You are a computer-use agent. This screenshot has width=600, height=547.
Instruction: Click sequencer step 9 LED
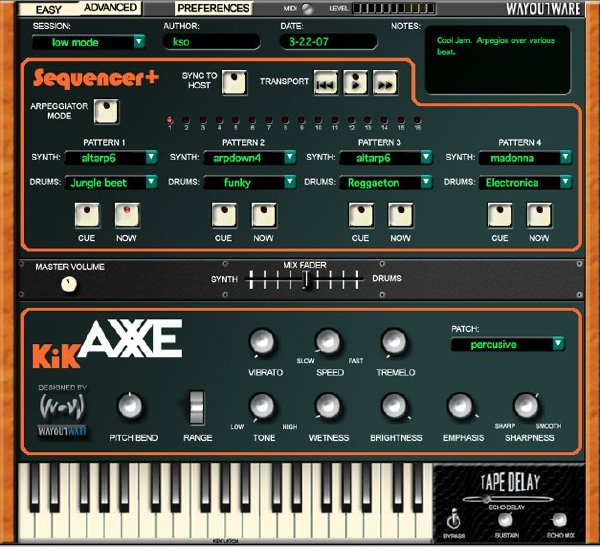click(x=302, y=120)
